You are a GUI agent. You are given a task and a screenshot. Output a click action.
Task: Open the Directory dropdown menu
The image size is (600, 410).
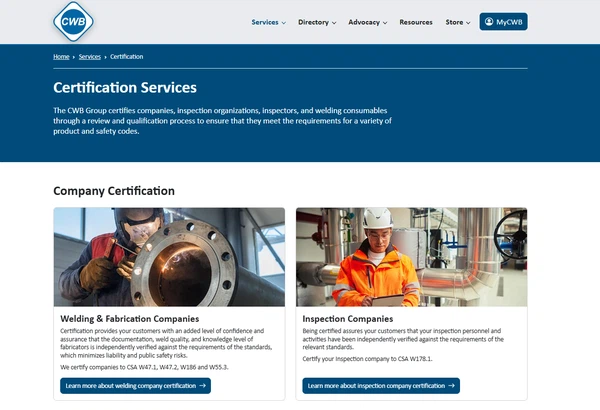pos(316,22)
